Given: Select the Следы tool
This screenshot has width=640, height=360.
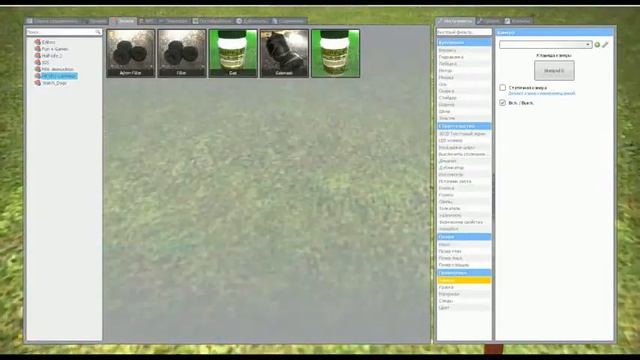Looking at the screenshot, I should click(464, 301).
